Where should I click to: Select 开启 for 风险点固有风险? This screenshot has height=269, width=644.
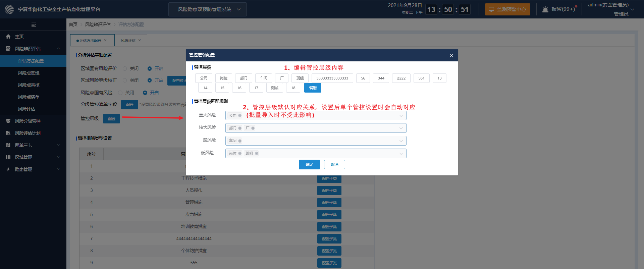pyautogui.click(x=145, y=93)
